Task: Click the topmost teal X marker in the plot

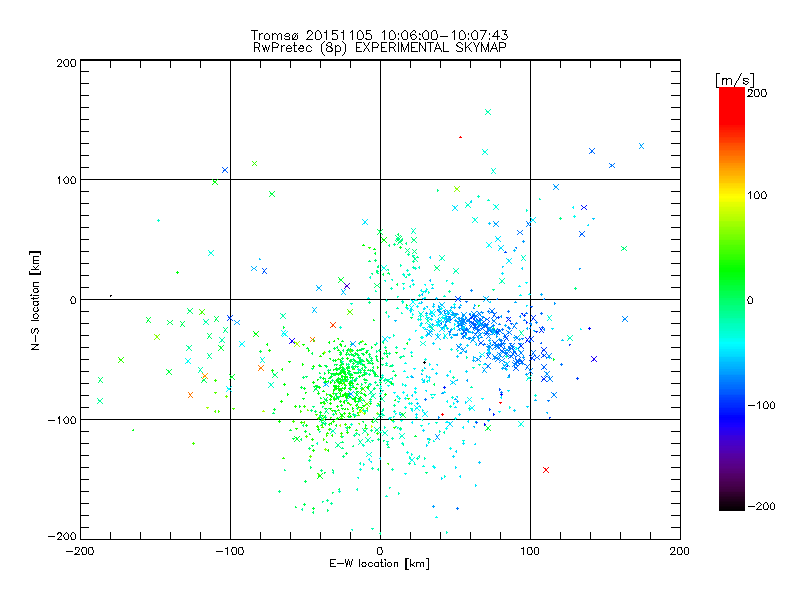Action: coord(488,112)
